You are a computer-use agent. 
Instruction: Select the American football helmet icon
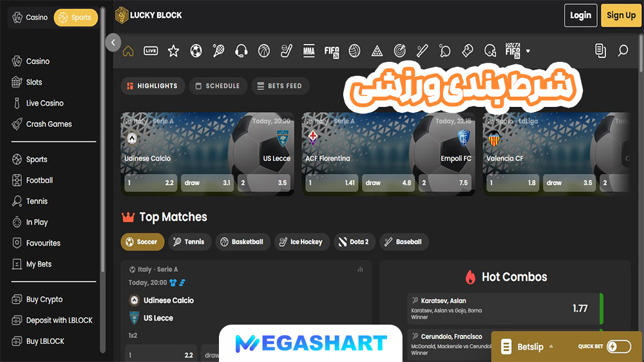[490, 51]
